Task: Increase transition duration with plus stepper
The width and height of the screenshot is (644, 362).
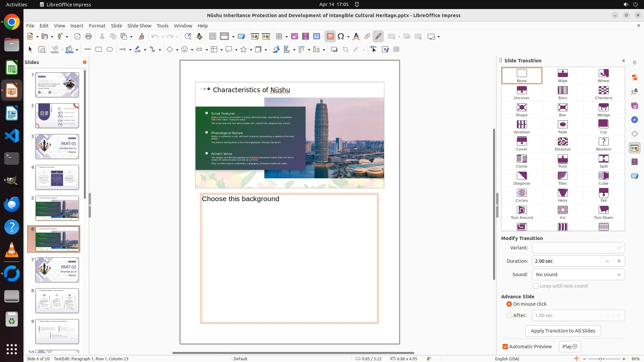Action: coord(619,261)
